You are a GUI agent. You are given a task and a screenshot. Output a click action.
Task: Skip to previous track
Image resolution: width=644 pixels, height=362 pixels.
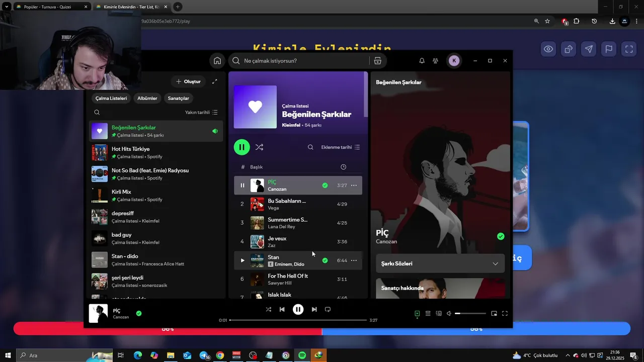click(x=282, y=310)
